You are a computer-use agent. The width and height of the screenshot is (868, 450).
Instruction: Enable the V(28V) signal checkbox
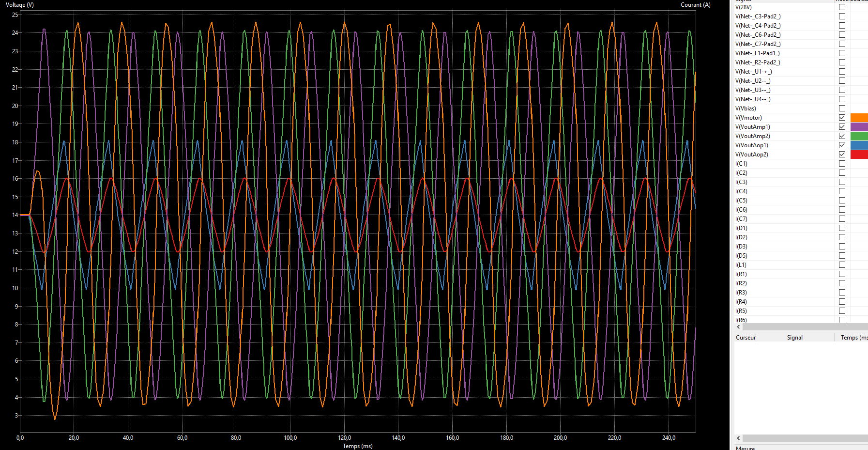click(842, 7)
